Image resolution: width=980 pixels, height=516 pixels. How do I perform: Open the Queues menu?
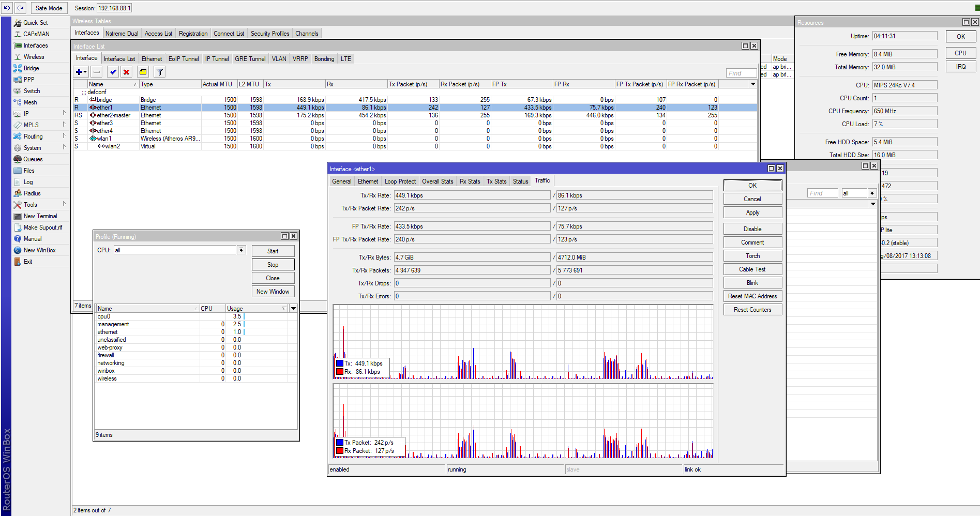[33, 159]
